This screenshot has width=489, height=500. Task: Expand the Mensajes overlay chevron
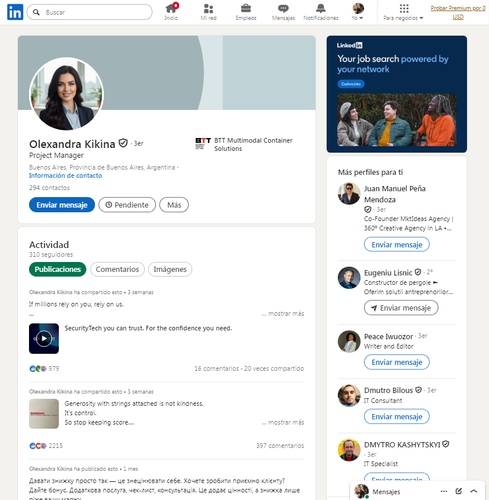click(474, 491)
